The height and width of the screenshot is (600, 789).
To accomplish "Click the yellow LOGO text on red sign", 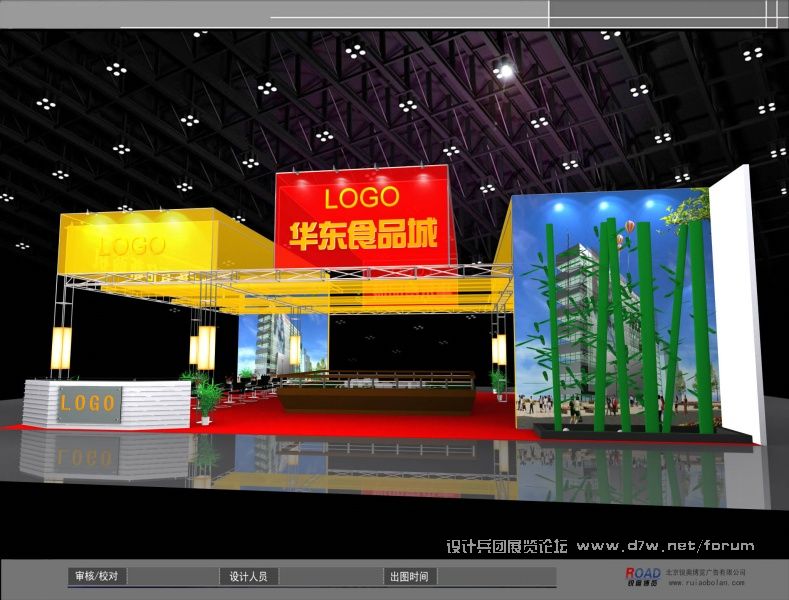I will (362, 198).
